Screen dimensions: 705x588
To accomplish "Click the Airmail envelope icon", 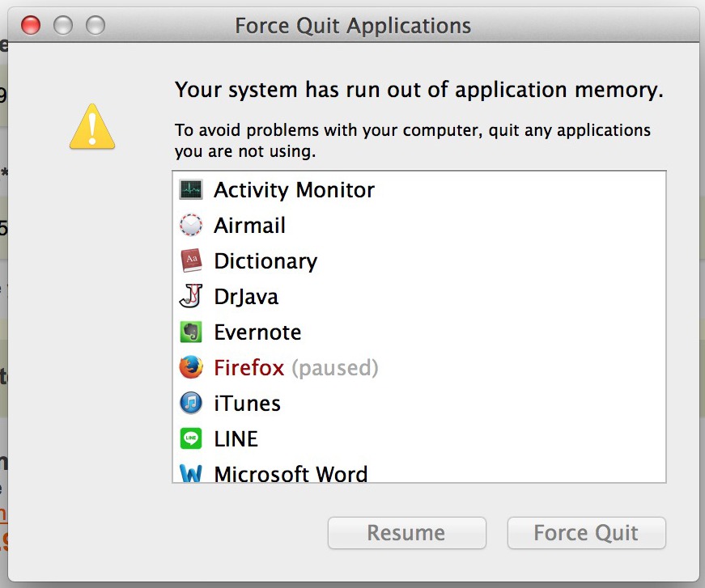I will point(191,225).
